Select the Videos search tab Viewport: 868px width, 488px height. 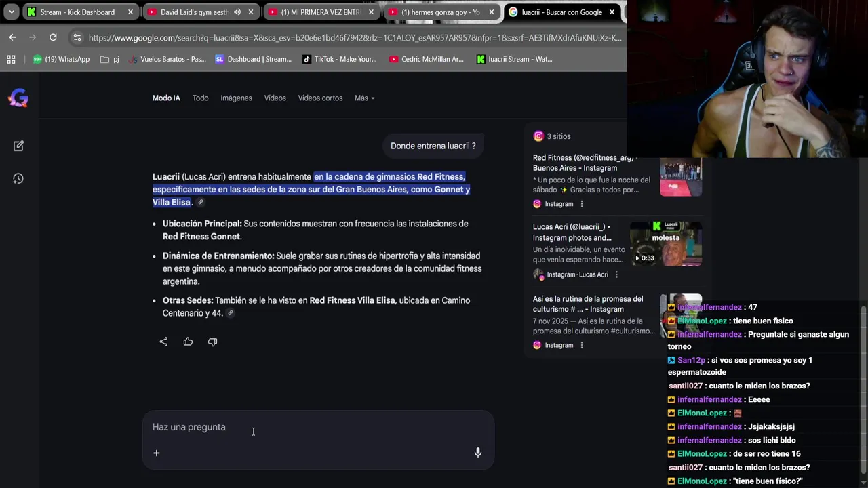pos(275,98)
